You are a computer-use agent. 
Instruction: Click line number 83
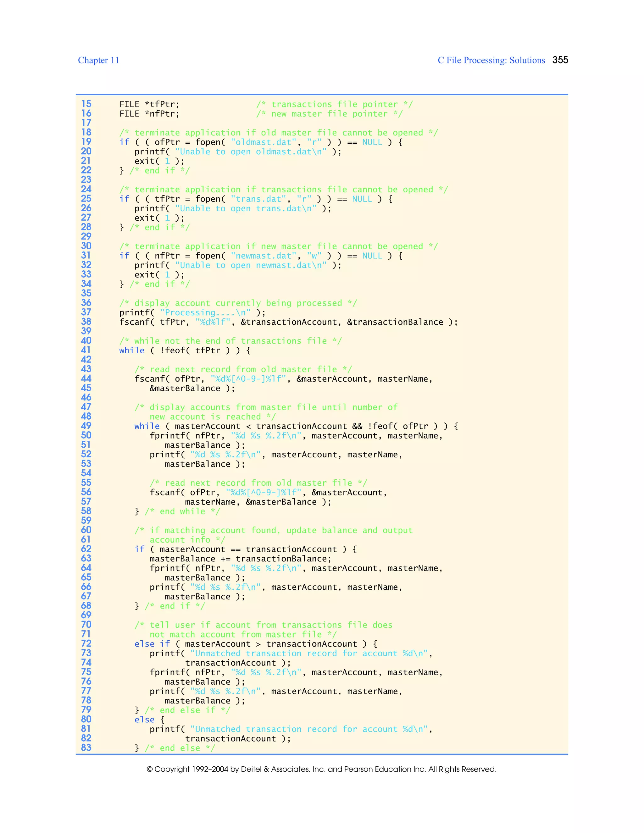(x=86, y=748)
